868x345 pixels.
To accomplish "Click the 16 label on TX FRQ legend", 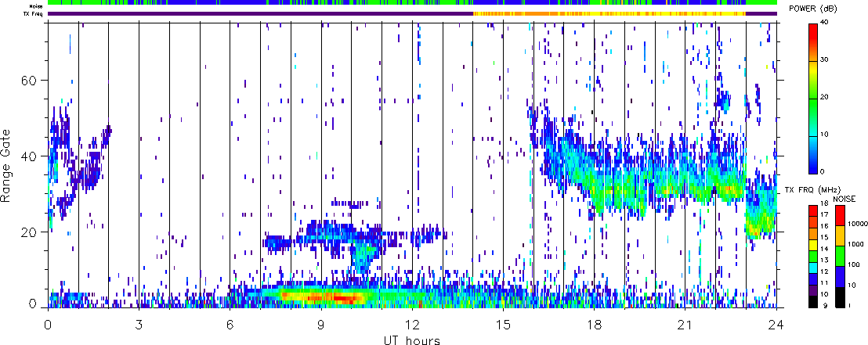I will (824, 226).
